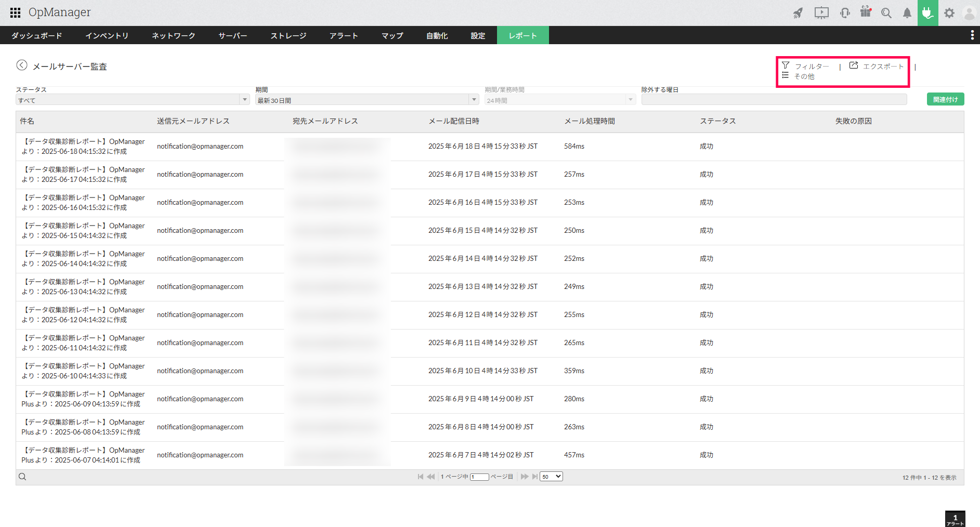Open the gift box what's-new icon
The width and height of the screenshot is (980, 527).
[x=866, y=12]
